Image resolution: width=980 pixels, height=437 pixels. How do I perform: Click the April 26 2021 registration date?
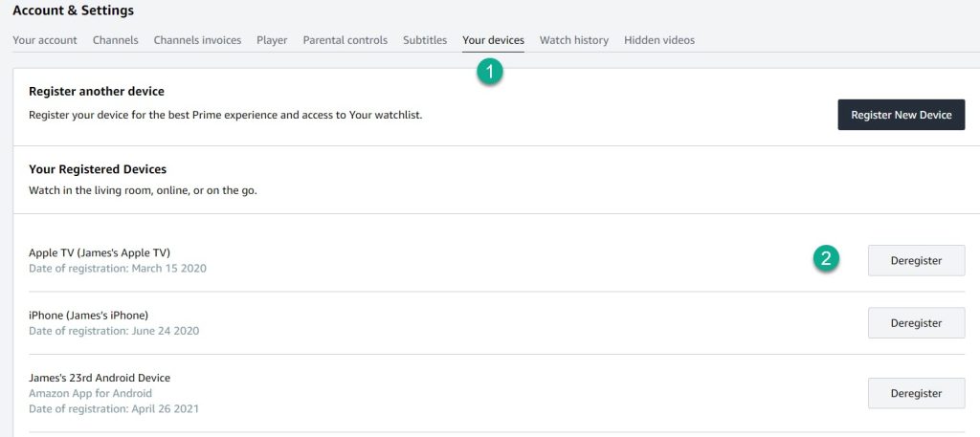tap(114, 409)
